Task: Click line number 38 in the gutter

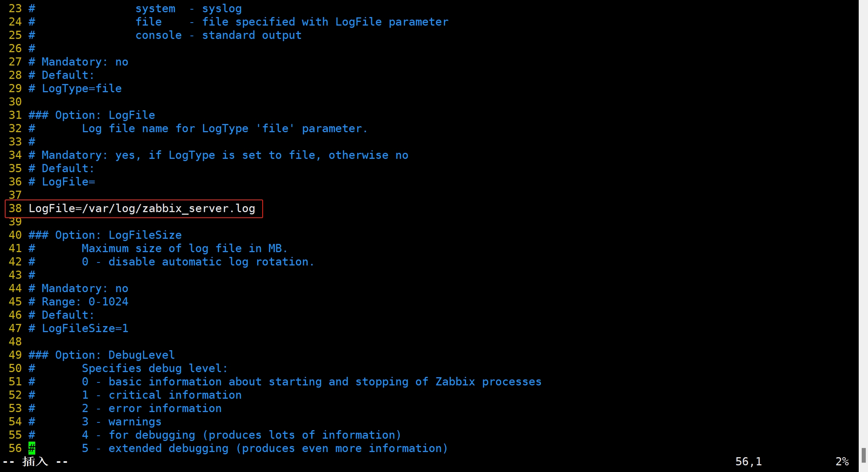Action: [x=15, y=209]
